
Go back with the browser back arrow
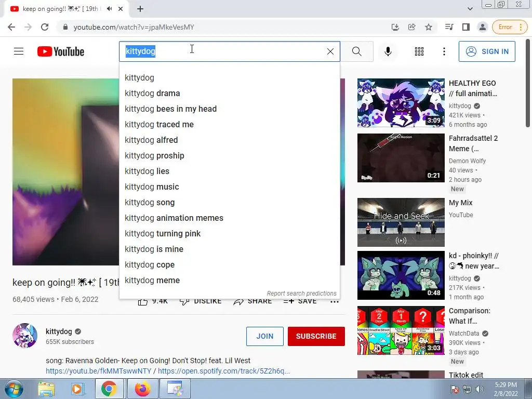(11, 27)
